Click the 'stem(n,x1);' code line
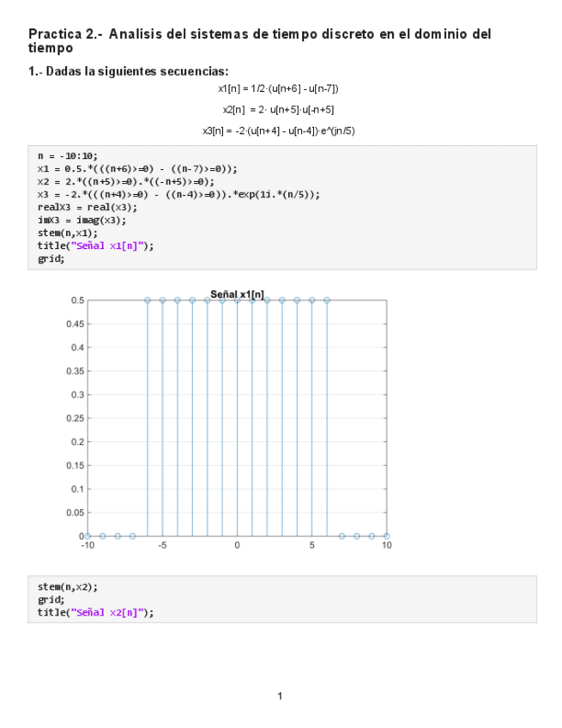This screenshot has height=728, width=562. coord(68,233)
